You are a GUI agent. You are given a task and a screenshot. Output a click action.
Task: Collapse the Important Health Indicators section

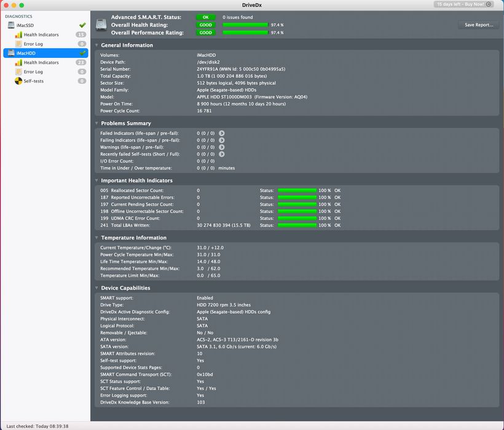96,181
